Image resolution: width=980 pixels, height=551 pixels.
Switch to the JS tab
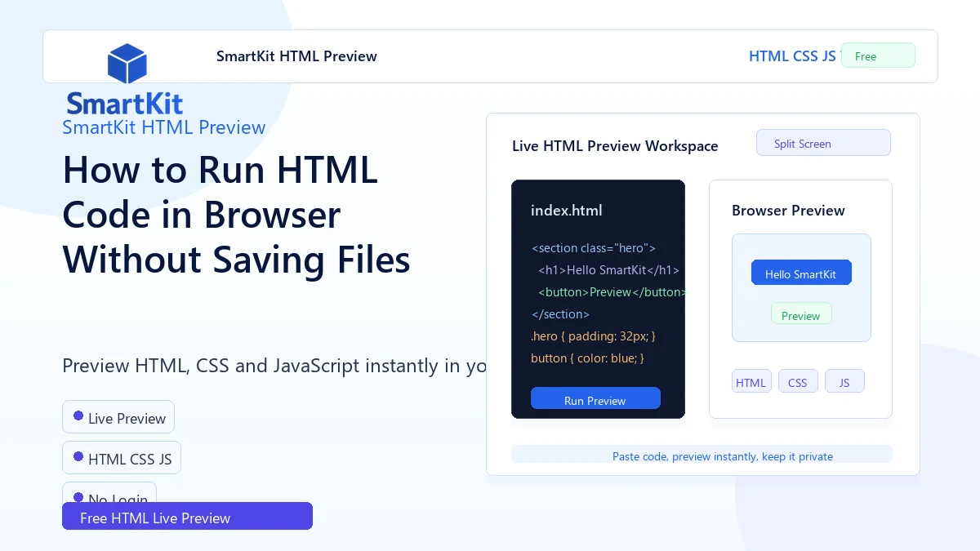click(x=844, y=381)
